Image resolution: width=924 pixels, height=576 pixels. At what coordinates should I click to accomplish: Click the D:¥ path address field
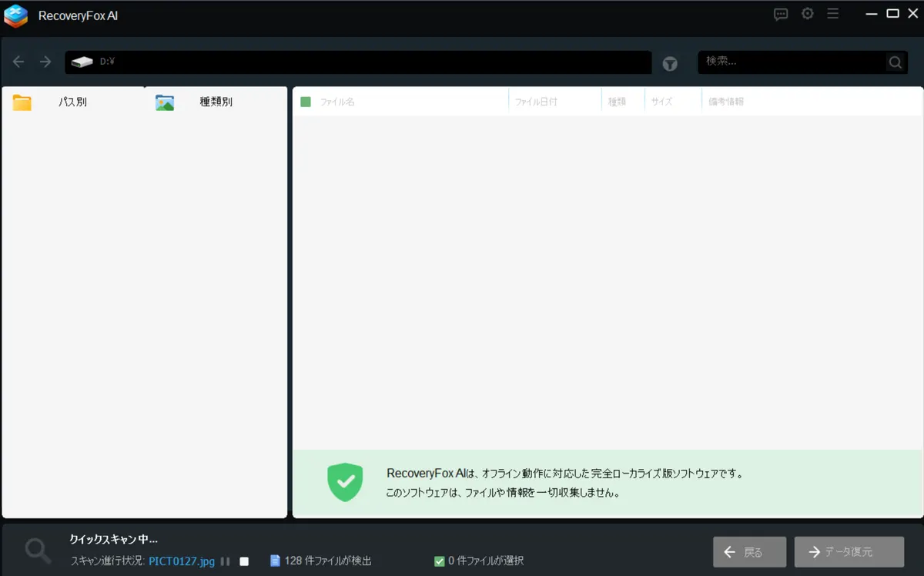[358, 62]
